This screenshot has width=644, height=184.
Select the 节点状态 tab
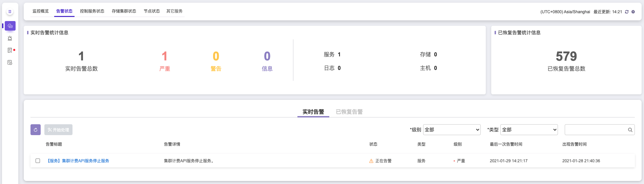click(152, 11)
